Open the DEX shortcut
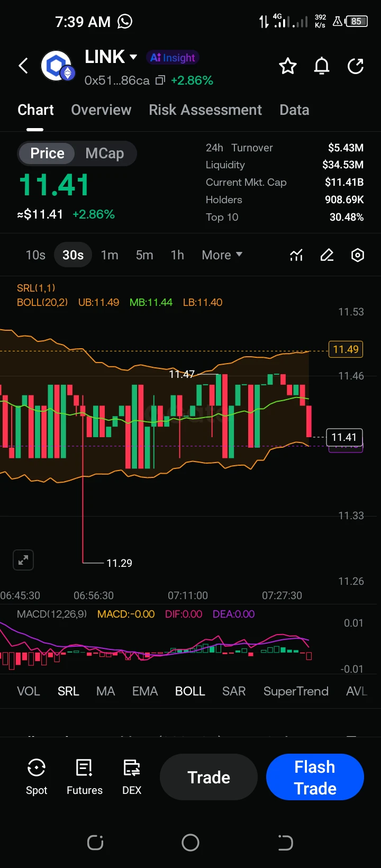Image resolution: width=381 pixels, height=868 pixels. pos(132,777)
